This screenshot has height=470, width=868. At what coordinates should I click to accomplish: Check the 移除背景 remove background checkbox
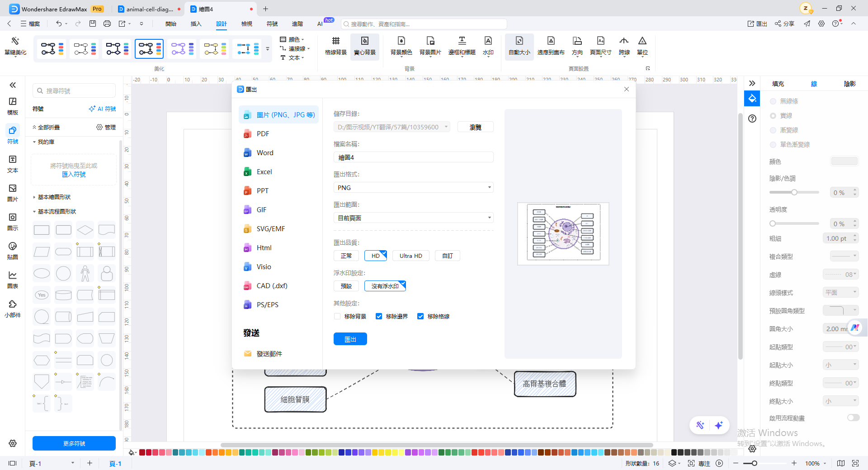coord(337,316)
